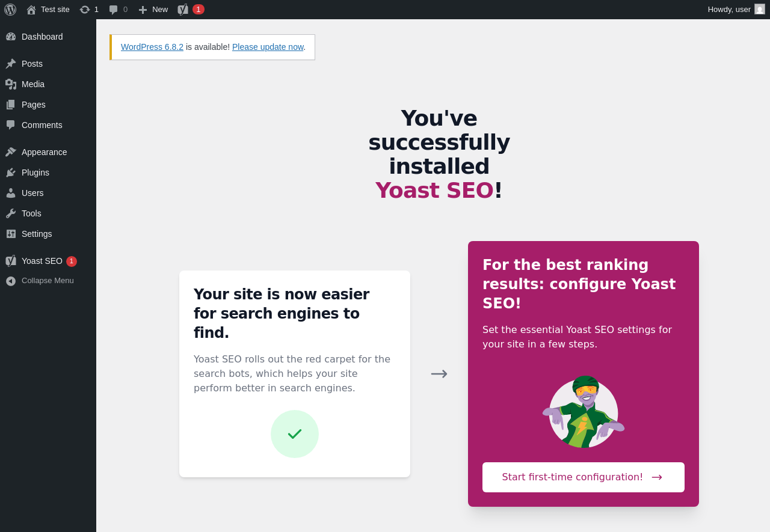Open the Users menu
The width and height of the screenshot is (770, 532).
48,193
